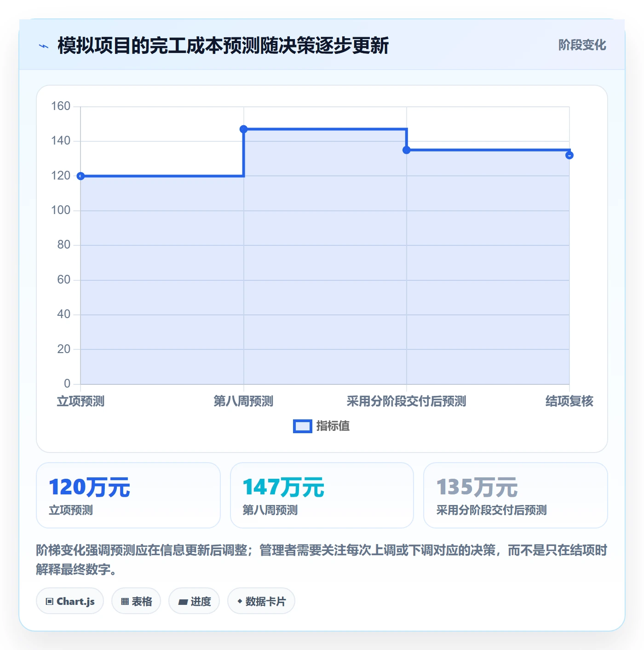Click the 第八周预测 x-axis label
This screenshot has width=644, height=650.
[x=243, y=401]
